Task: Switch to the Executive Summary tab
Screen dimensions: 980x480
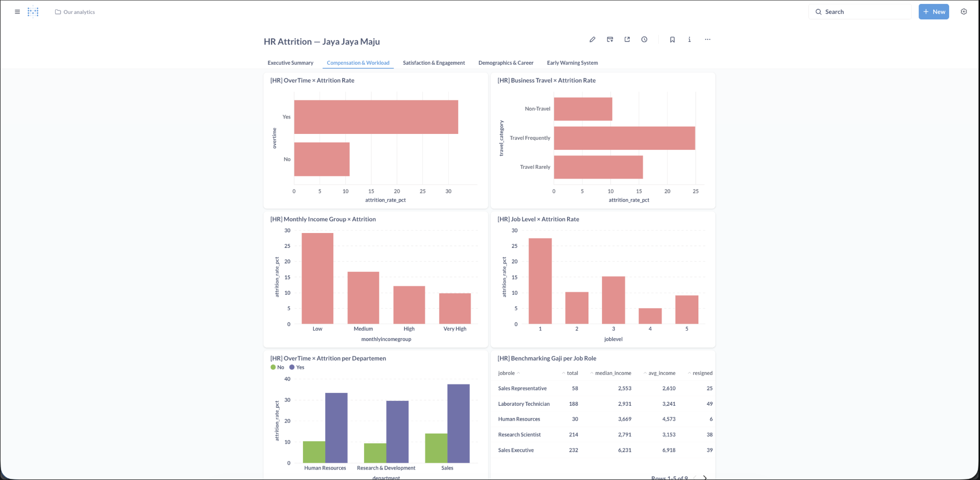Action: click(x=291, y=63)
